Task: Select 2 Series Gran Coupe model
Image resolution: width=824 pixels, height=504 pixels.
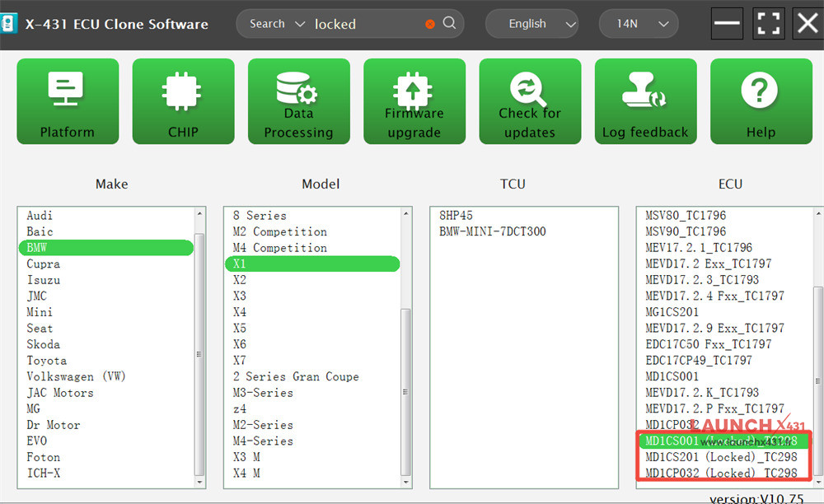Action: 312,376
